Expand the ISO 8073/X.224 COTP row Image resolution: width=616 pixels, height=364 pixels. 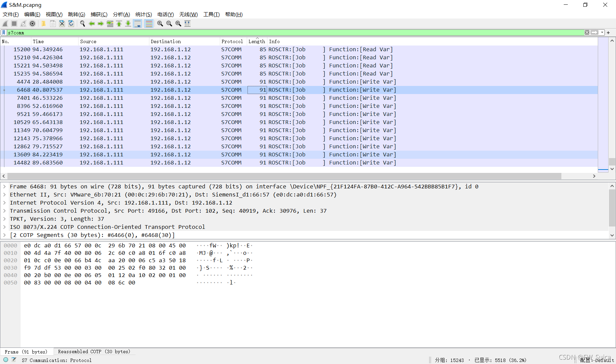[x=4, y=227]
